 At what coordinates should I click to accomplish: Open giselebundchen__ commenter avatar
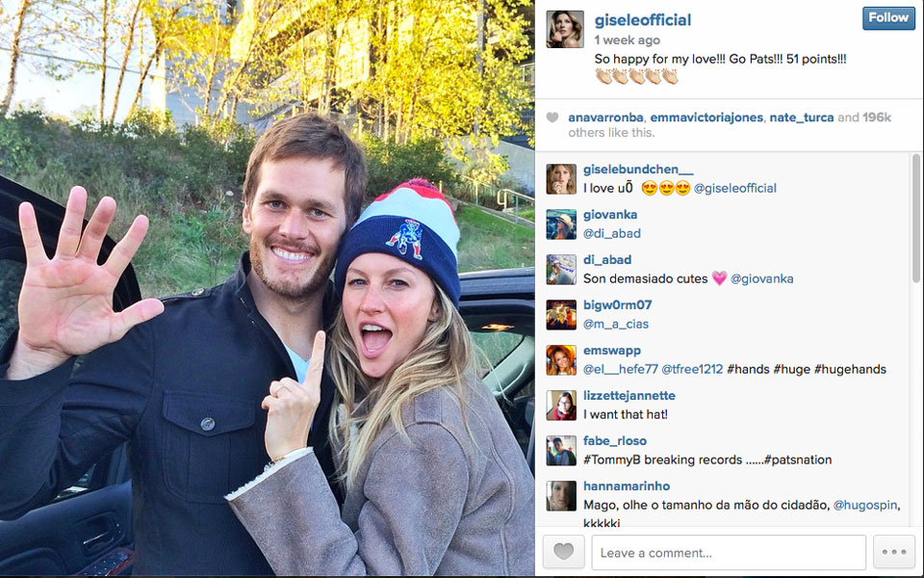pos(561,179)
